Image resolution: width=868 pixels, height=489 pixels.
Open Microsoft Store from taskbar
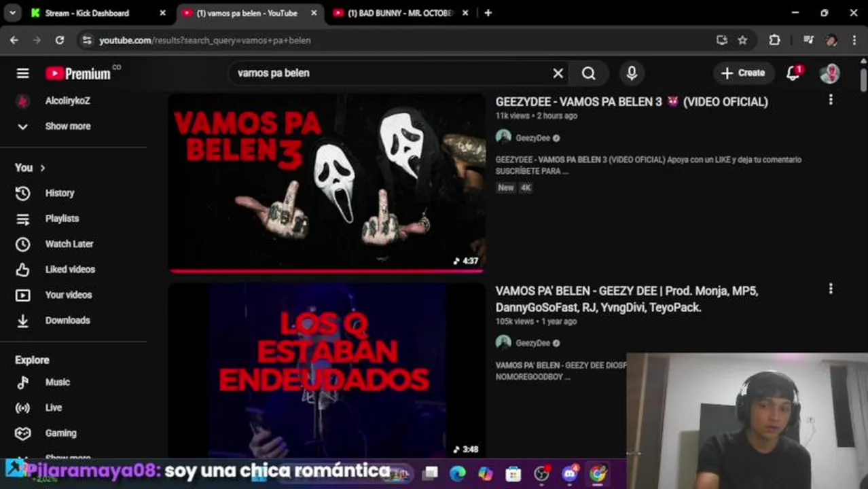pyautogui.click(x=513, y=473)
